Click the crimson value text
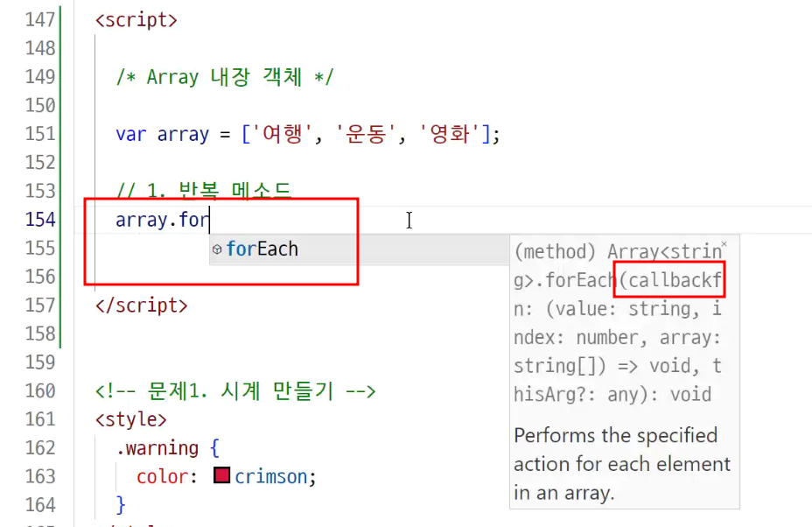 click(271, 476)
